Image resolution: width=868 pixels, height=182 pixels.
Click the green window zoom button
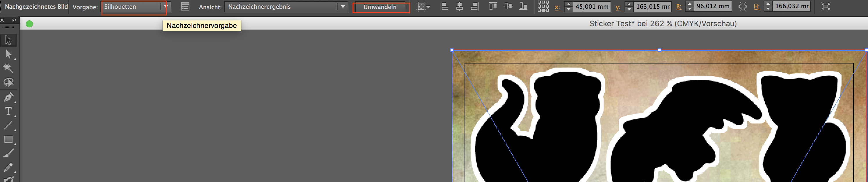point(29,24)
